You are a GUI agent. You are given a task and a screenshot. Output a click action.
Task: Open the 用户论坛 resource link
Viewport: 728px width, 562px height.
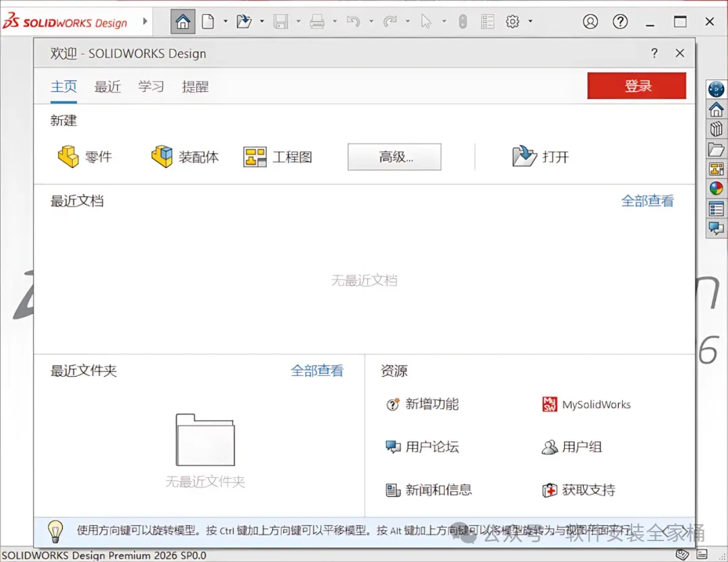(423, 447)
